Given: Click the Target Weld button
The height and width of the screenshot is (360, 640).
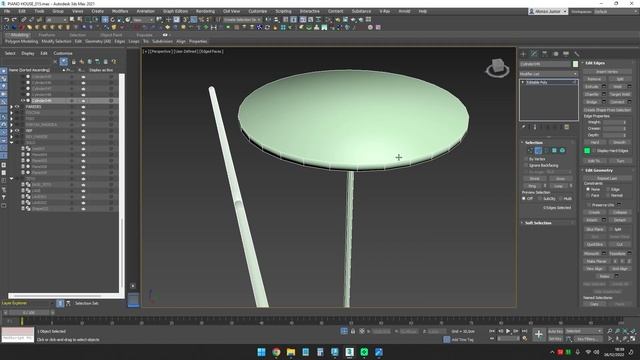Looking at the screenshot, I should click(x=620, y=94).
